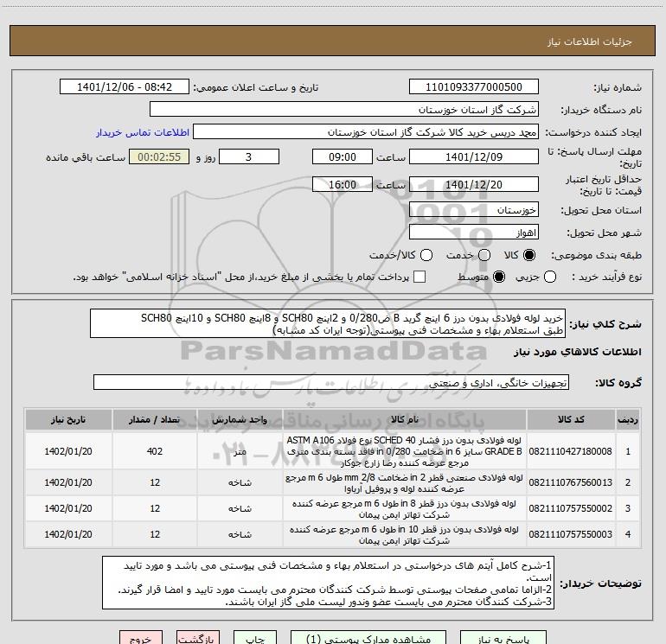Click row 3 product name seamless pipe 8 in
This screenshot has width=666, height=644.
pos(405,509)
